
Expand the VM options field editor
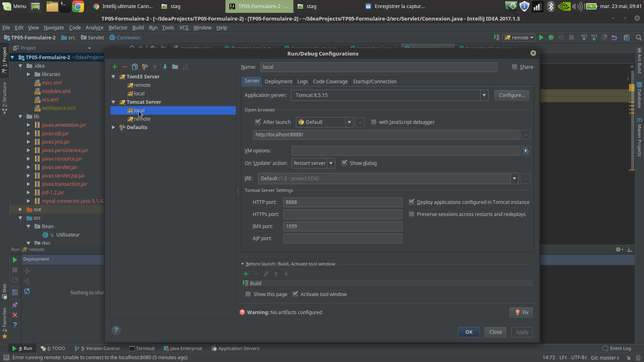tap(526, 151)
